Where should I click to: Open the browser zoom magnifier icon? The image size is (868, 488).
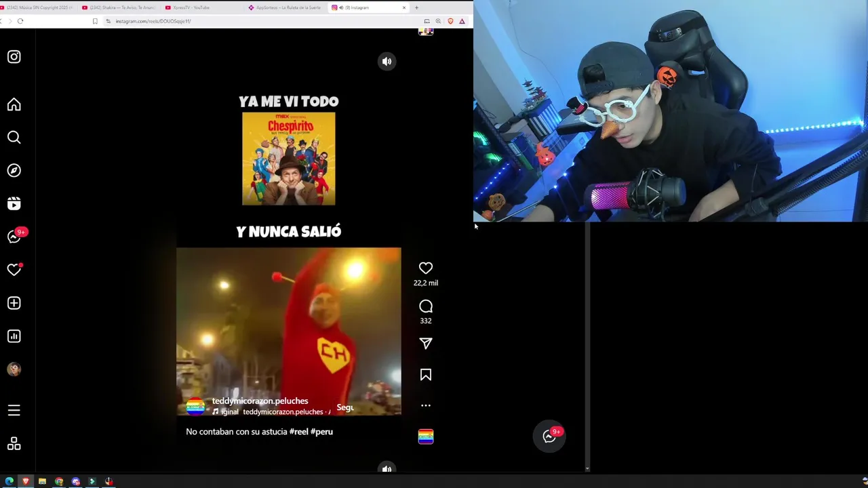pyautogui.click(x=438, y=21)
